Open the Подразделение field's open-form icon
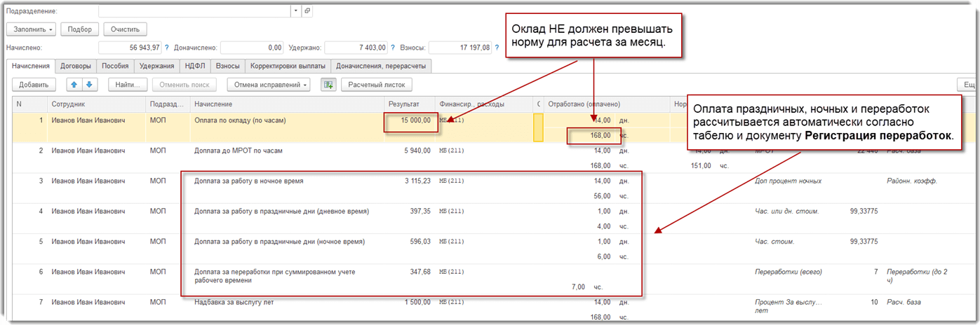The width and height of the screenshot is (980, 325). click(307, 11)
